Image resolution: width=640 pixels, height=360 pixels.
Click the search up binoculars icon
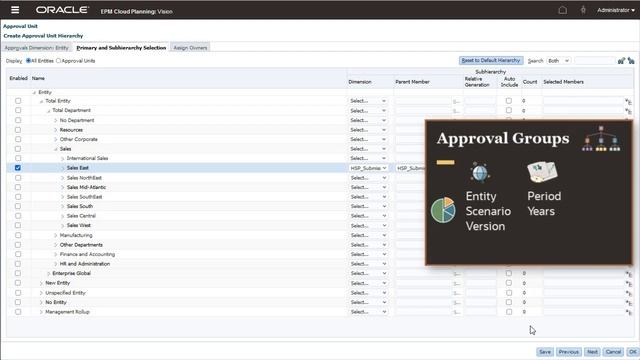pos(631,61)
